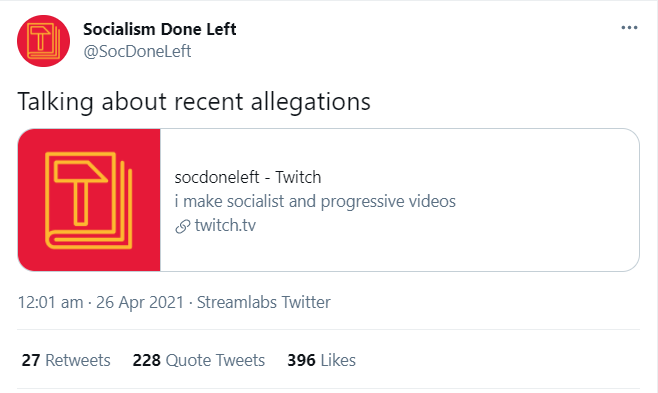Open the @SocDoneLeft handle link
Screen dimensions: 658x393
click(x=137, y=51)
